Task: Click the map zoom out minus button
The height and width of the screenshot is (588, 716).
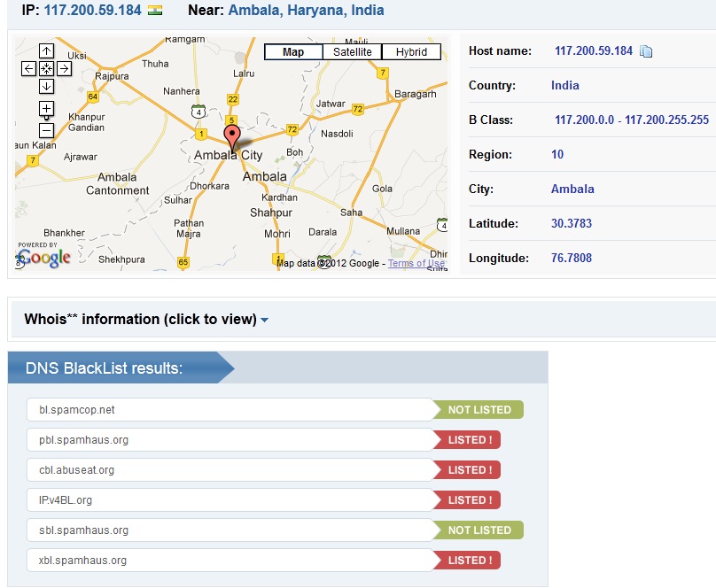Action: tap(47, 130)
